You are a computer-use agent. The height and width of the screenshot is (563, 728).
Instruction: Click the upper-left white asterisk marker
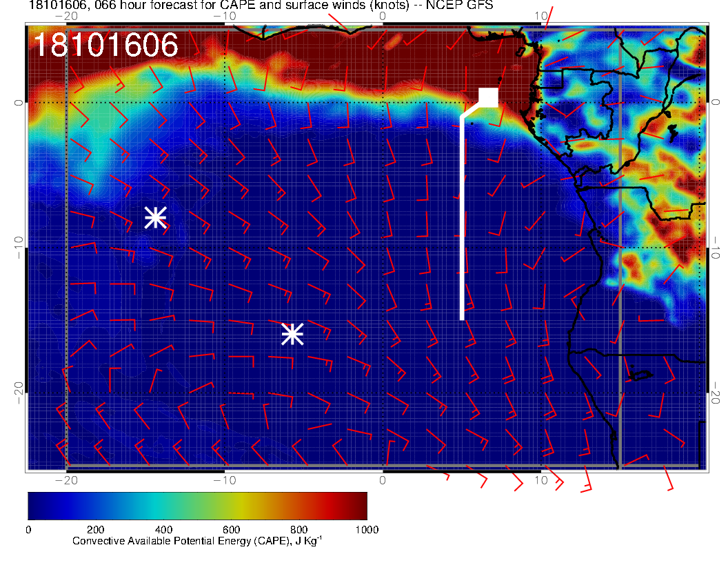156,217
